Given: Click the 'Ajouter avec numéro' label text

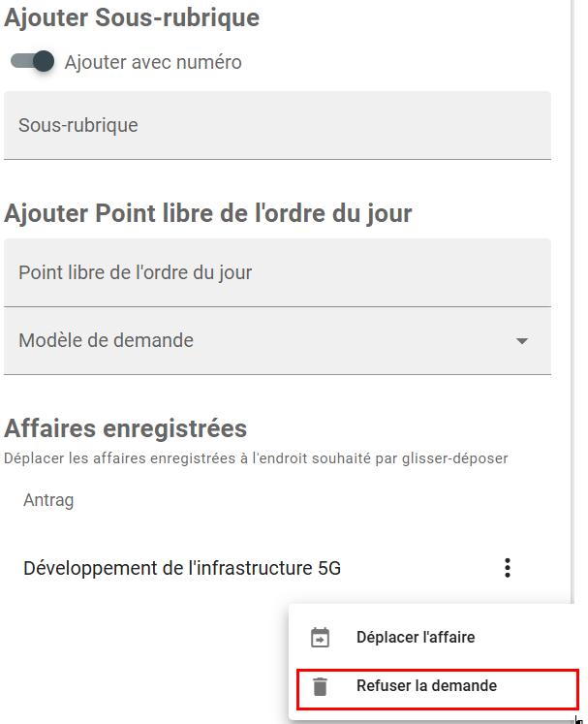Looking at the screenshot, I should (x=153, y=63).
